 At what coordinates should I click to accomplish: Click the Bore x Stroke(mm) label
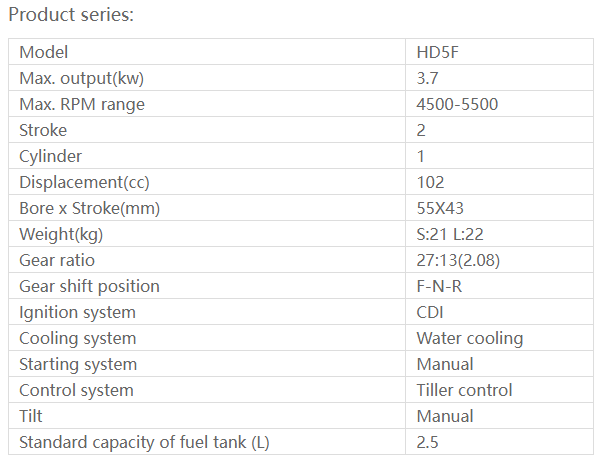pos(90,209)
